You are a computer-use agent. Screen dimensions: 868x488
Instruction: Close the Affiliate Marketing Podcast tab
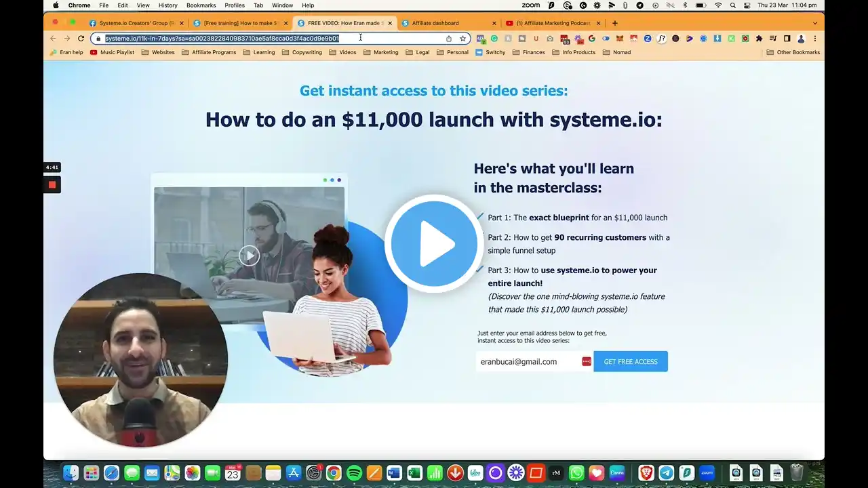[x=598, y=23]
